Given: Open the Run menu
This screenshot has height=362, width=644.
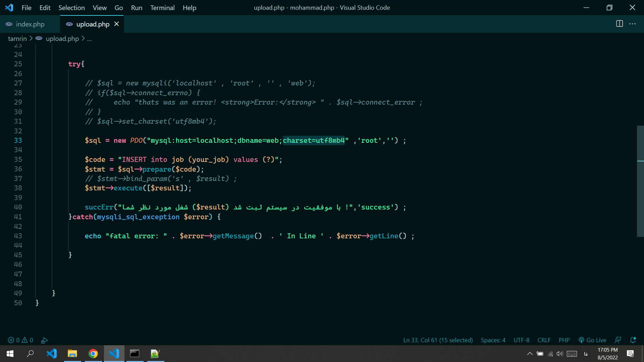Looking at the screenshot, I should point(137,8).
